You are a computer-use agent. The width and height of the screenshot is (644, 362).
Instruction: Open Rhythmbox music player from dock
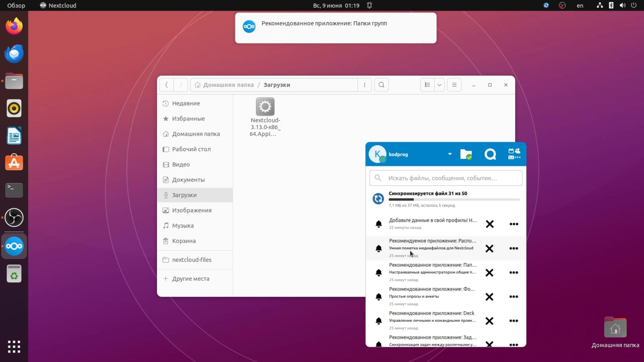[x=14, y=108]
